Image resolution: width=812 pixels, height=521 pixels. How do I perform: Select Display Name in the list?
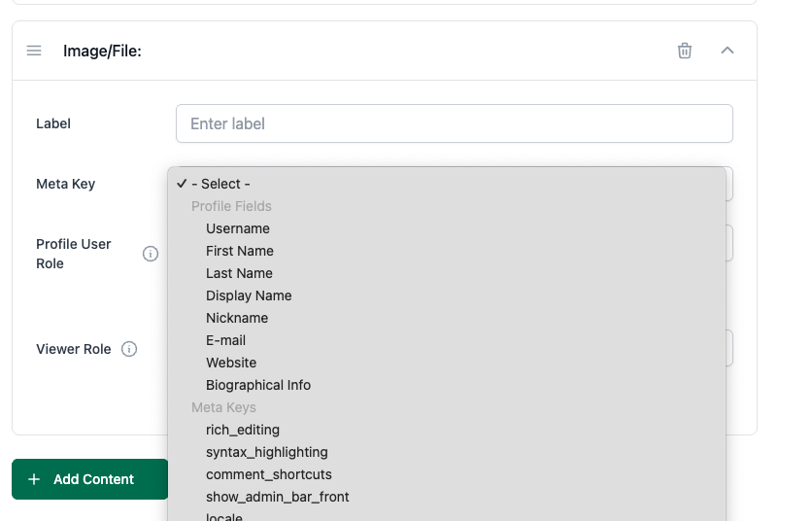click(447, 295)
